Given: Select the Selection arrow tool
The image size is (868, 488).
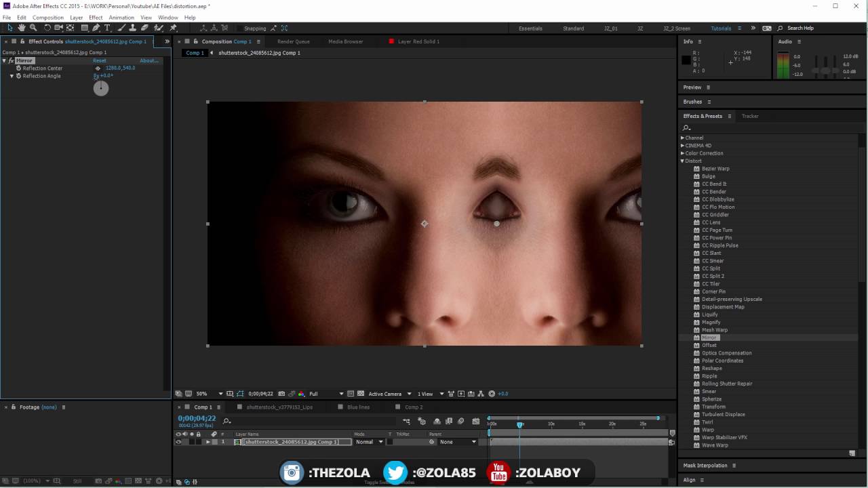Looking at the screenshot, I should click(9, 28).
